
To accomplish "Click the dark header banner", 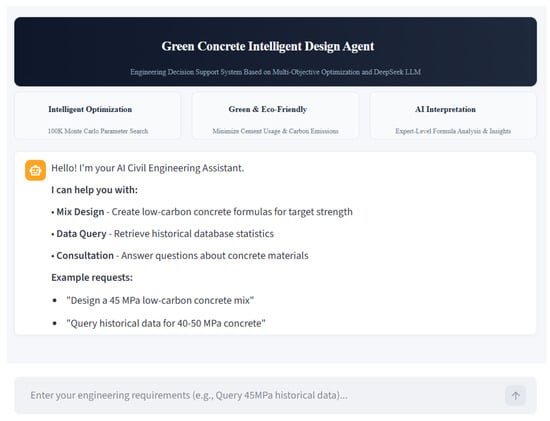I will tap(275, 52).
